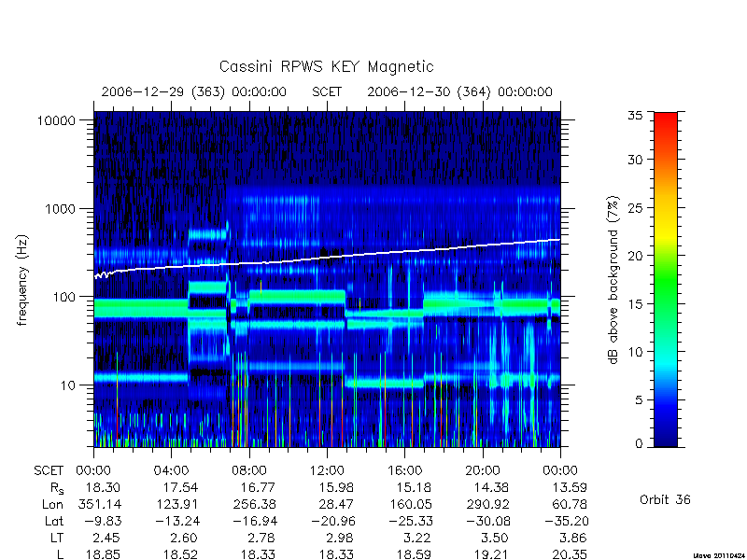Click the plot title Cassini RPWS KEY Magnetic
Image resolution: width=747 pixels, height=560 pixels.
click(326, 66)
